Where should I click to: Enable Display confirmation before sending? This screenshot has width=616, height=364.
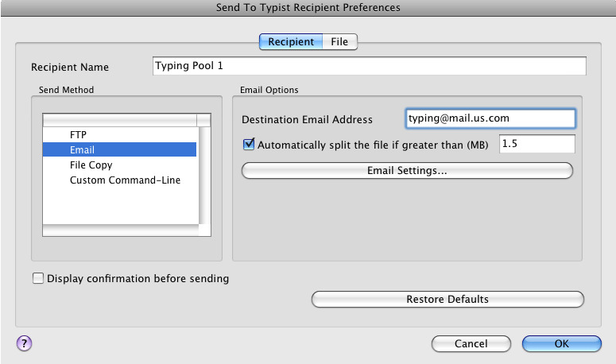pyautogui.click(x=38, y=278)
